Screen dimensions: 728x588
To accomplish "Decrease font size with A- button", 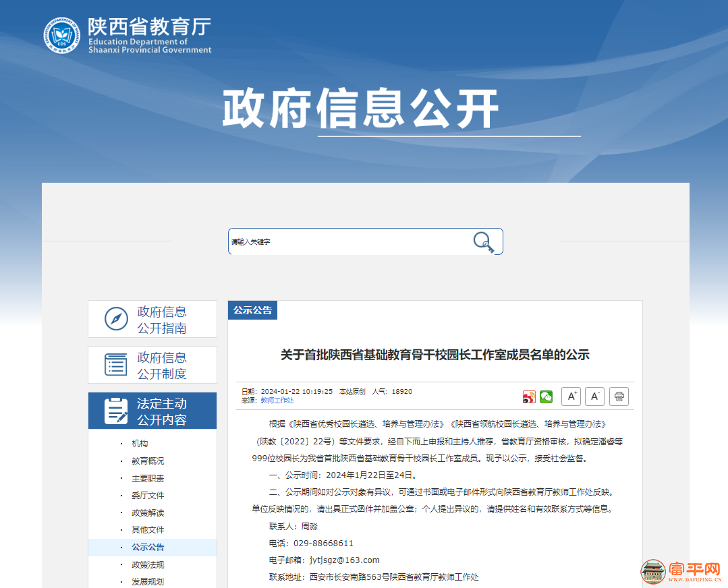I will (595, 396).
